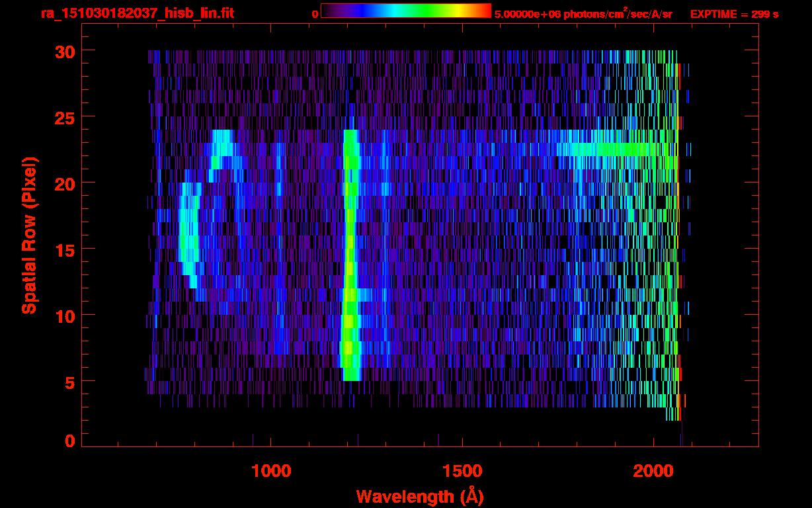The height and width of the screenshot is (508, 812).
Task: Click the EXPTIME = 299 s label
Action: (x=734, y=14)
